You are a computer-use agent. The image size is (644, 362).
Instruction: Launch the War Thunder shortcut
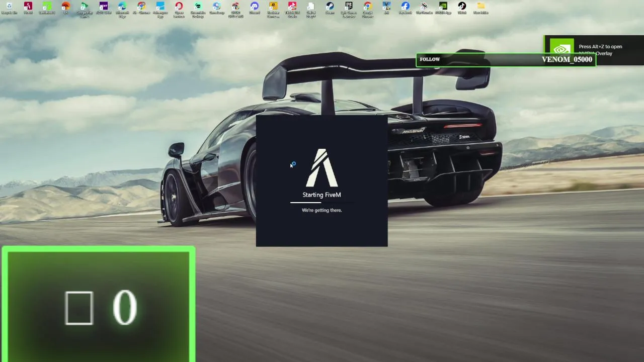click(x=424, y=9)
